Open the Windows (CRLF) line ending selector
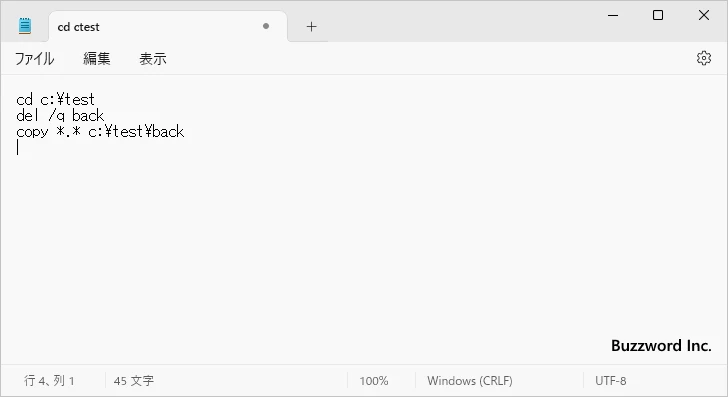 click(x=470, y=381)
